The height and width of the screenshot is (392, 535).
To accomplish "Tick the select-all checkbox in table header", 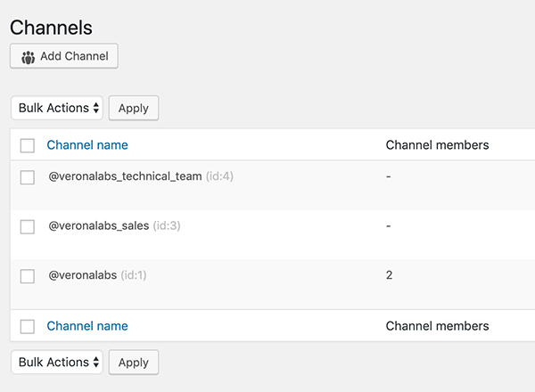I will pos(28,145).
